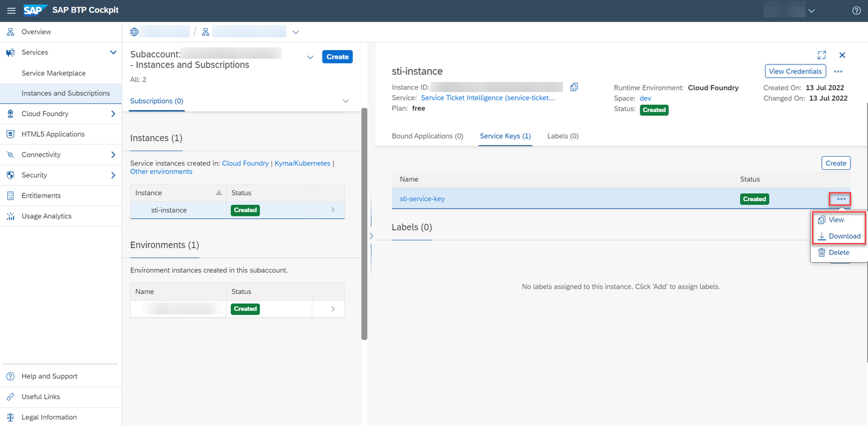Sort by the Instance column header
The width and height of the screenshot is (868, 426).
pyautogui.click(x=178, y=193)
